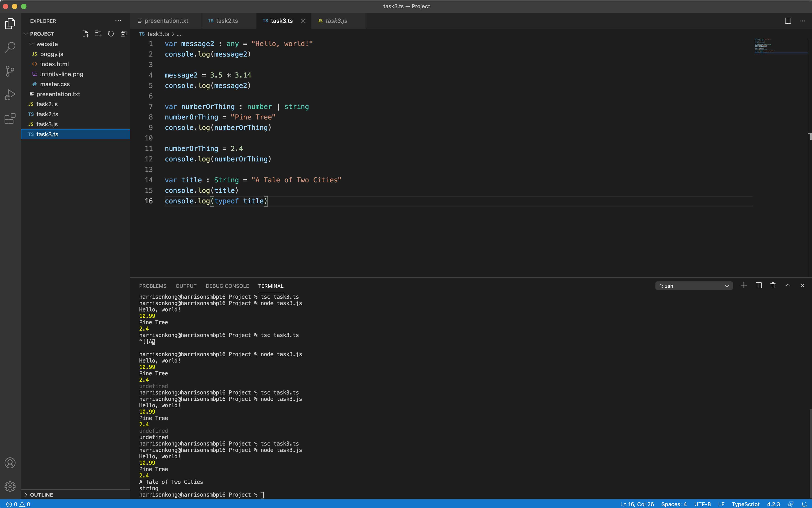Open the Run and Debug view
Screen dimensions: 812x508
click(10, 95)
